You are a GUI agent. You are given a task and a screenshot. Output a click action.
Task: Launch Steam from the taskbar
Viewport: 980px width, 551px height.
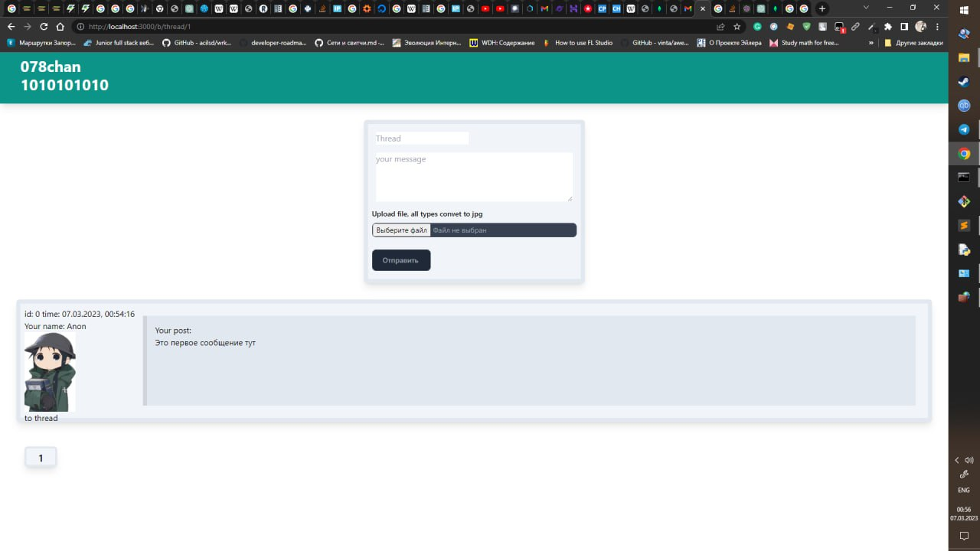pyautogui.click(x=964, y=81)
